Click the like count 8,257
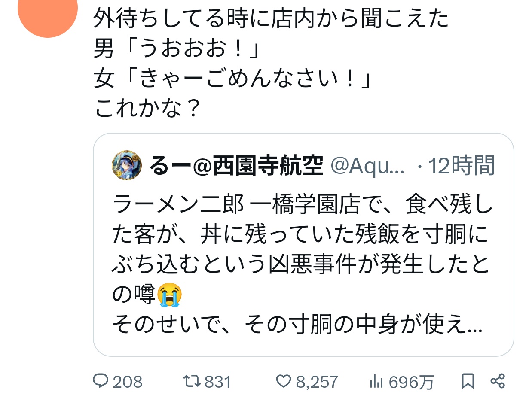This screenshot has height=395, width=532. click(317, 381)
